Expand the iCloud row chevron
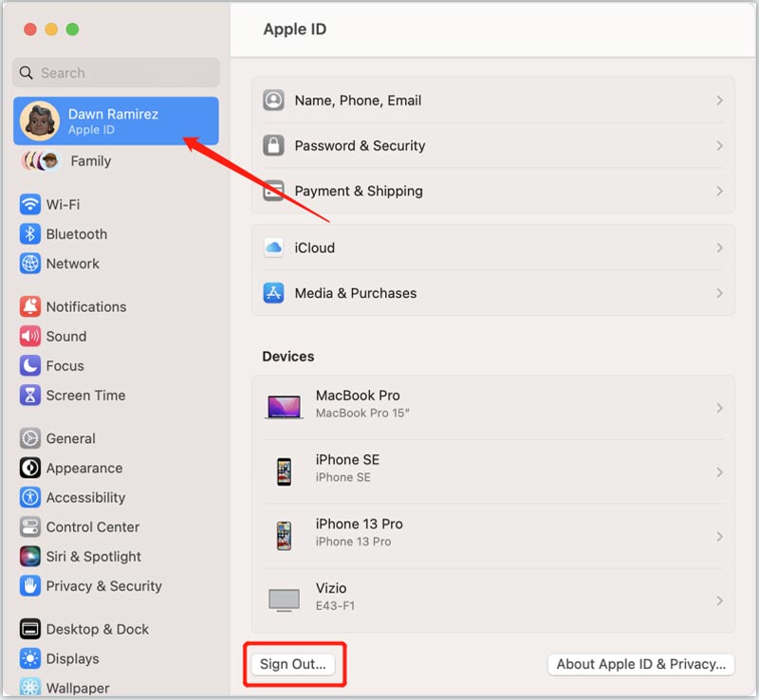Viewport: 759px width, 700px height. tap(719, 248)
